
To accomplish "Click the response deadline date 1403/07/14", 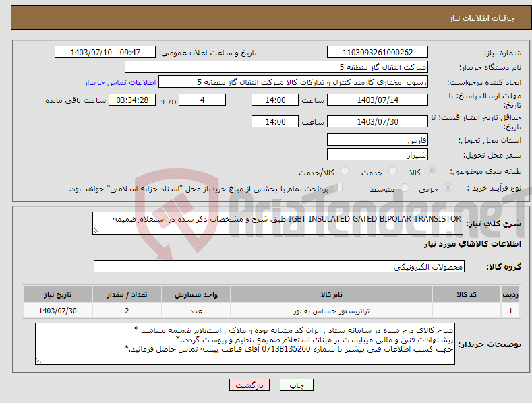I will (378, 100).
